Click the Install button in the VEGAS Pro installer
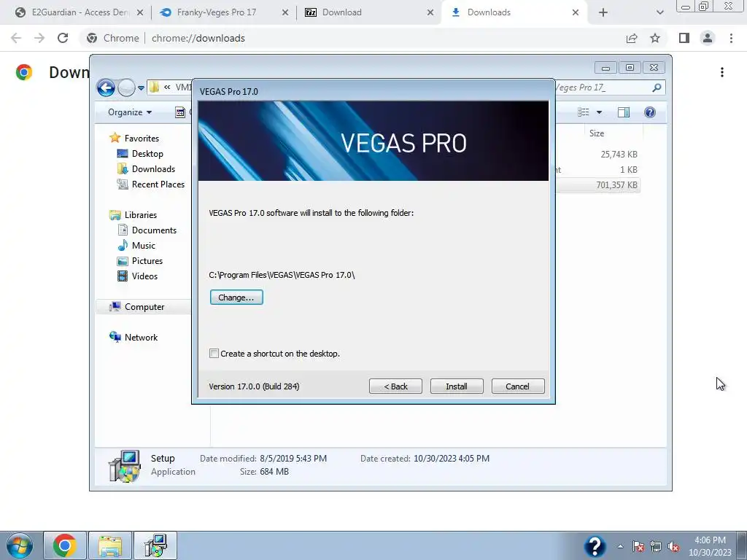 pos(457,386)
